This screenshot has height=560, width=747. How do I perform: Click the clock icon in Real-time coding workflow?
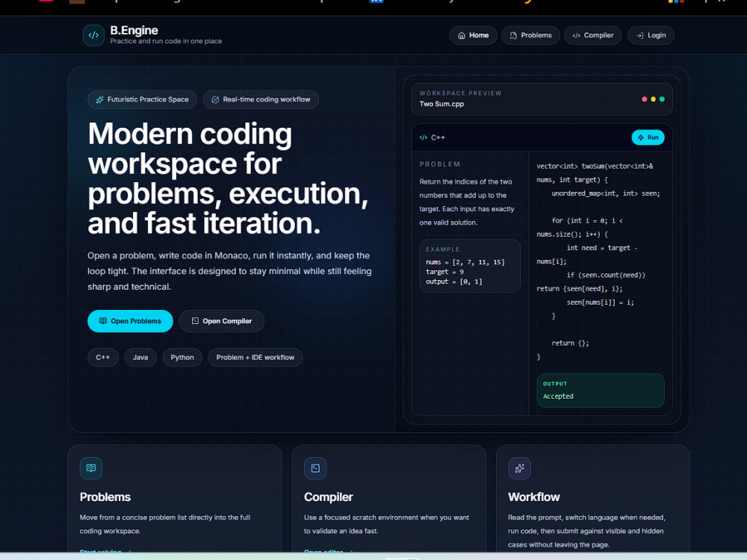pos(215,99)
